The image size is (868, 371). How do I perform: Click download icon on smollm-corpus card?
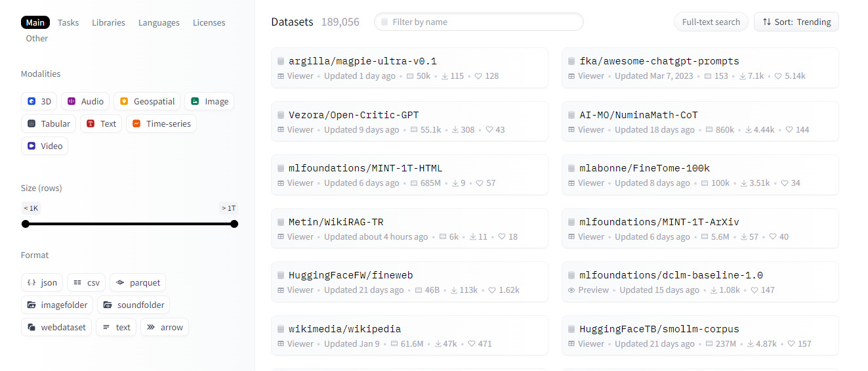click(x=751, y=344)
